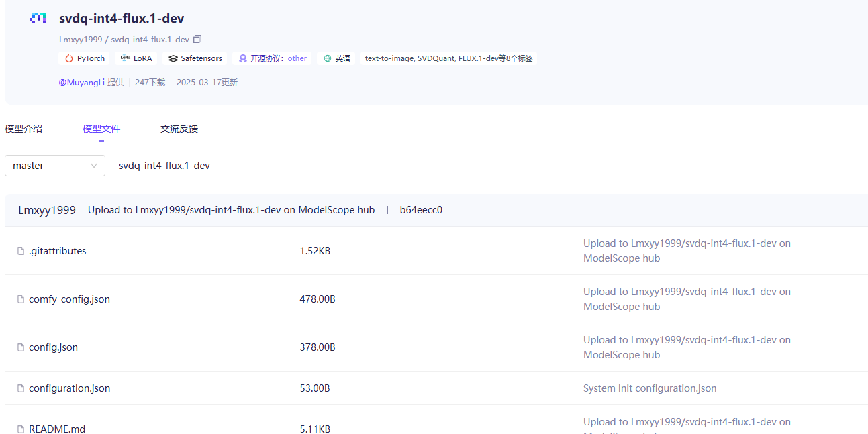
Task: Open the README.md file
Action: 57,429
